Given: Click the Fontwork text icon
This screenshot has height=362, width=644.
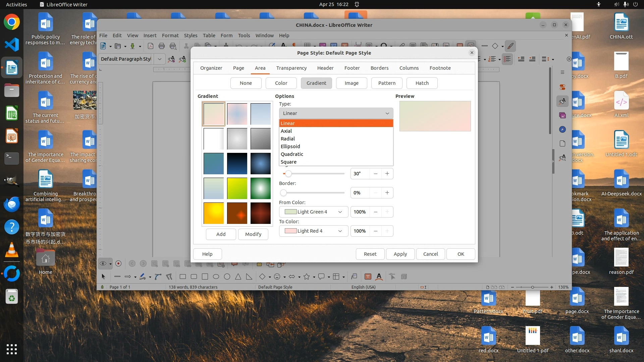Looking at the screenshot, I should pos(379,277).
